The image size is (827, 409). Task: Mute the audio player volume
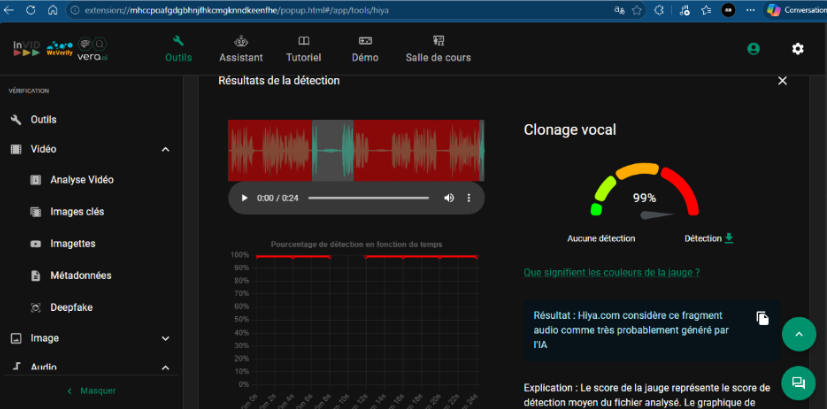(449, 198)
